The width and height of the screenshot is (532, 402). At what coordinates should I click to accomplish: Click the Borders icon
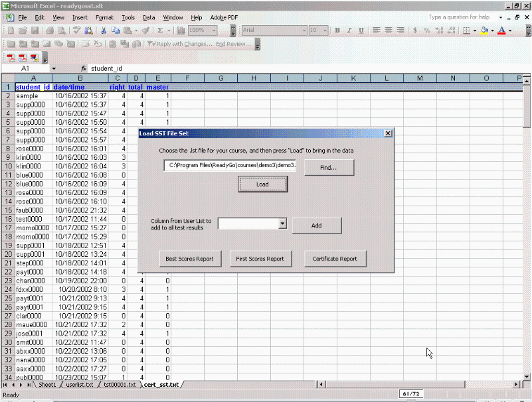click(466, 31)
